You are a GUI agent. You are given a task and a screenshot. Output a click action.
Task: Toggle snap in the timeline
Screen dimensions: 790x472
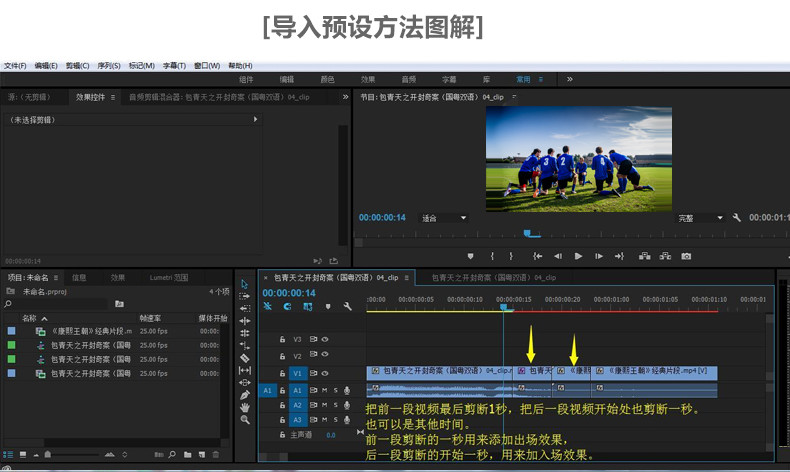287,306
